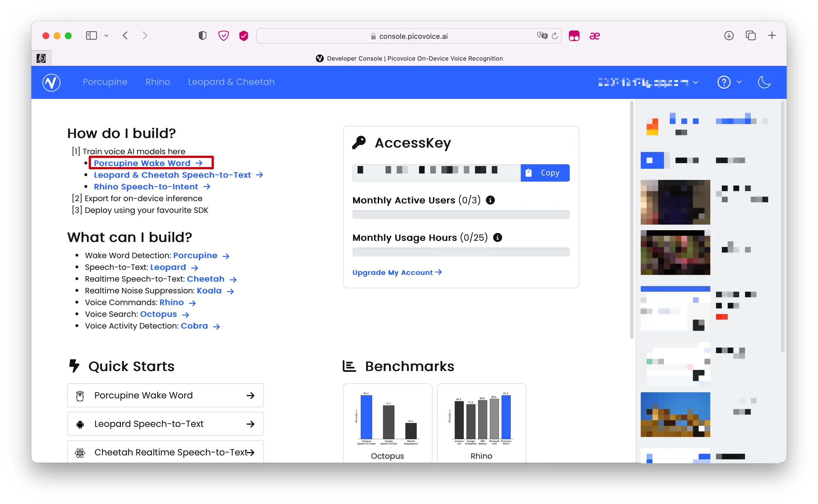Show info for Monthly Active Users
Screen dimensions: 818x504
[x=490, y=200]
